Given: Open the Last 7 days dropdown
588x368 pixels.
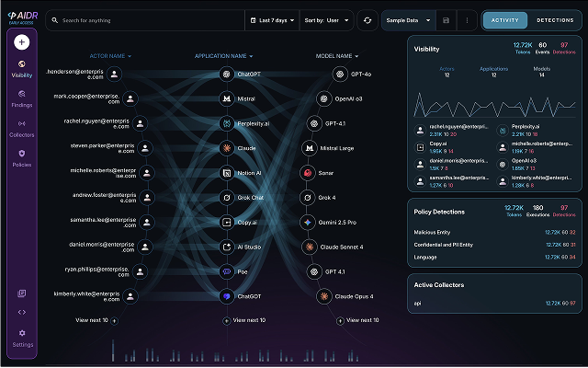Looking at the screenshot, I should [x=272, y=20].
